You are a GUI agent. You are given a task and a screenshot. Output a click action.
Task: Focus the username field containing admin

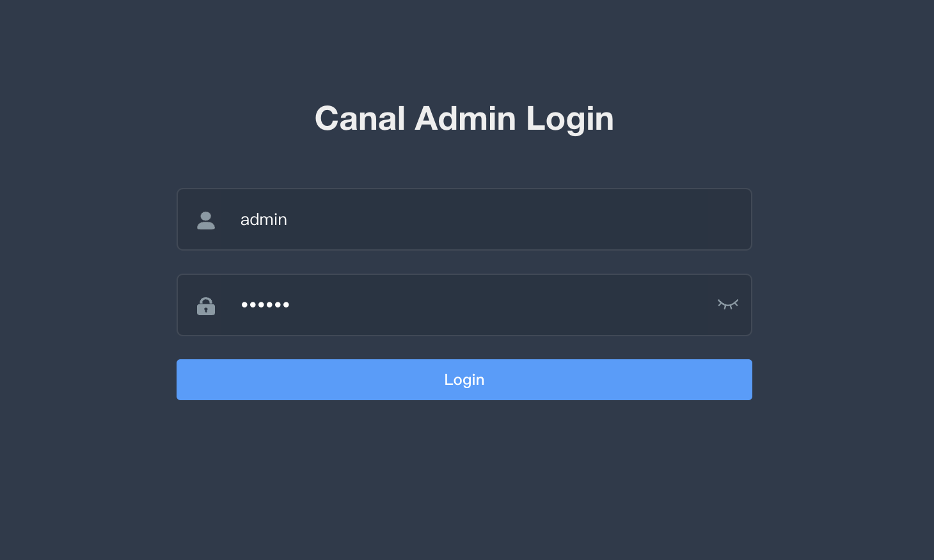(464, 219)
